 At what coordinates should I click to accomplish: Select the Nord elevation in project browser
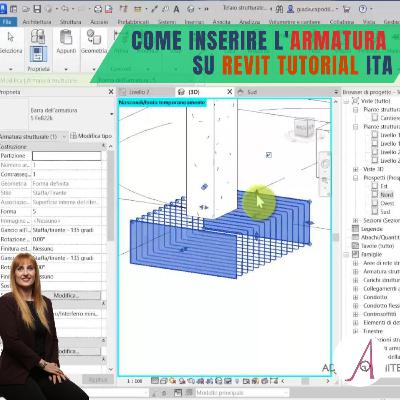point(387,195)
